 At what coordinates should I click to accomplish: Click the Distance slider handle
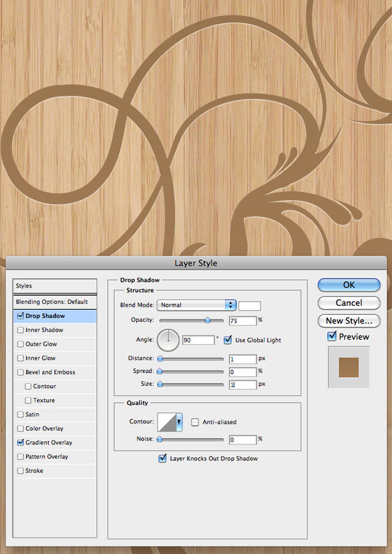click(x=160, y=359)
